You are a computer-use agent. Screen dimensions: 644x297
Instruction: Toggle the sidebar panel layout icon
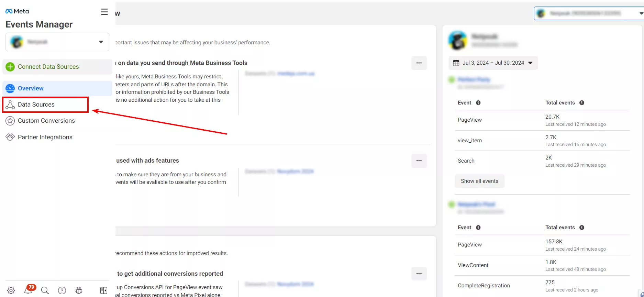(x=104, y=290)
